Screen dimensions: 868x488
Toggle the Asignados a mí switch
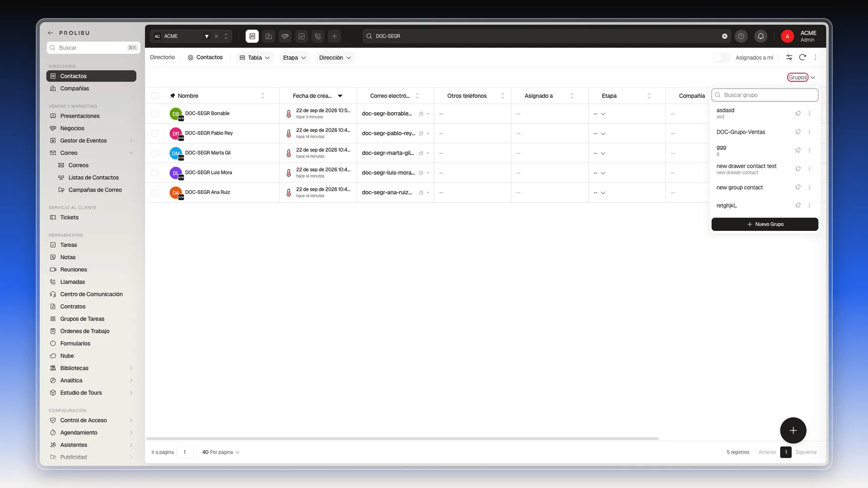[x=722, y=57]
